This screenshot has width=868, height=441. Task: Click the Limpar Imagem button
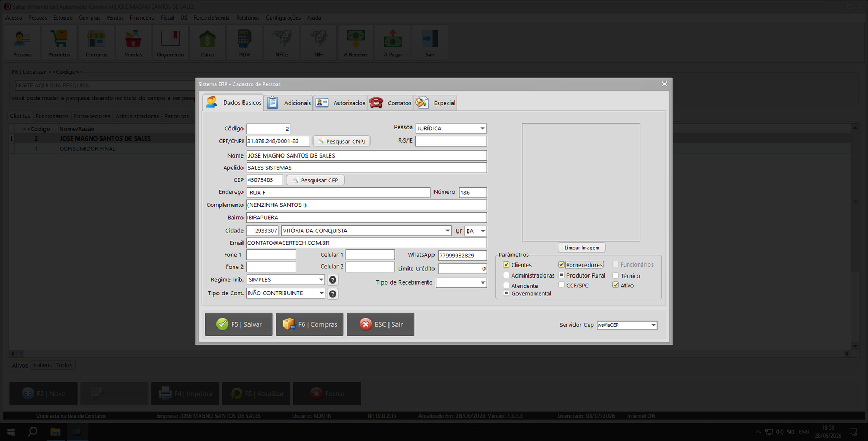[582, 248]
